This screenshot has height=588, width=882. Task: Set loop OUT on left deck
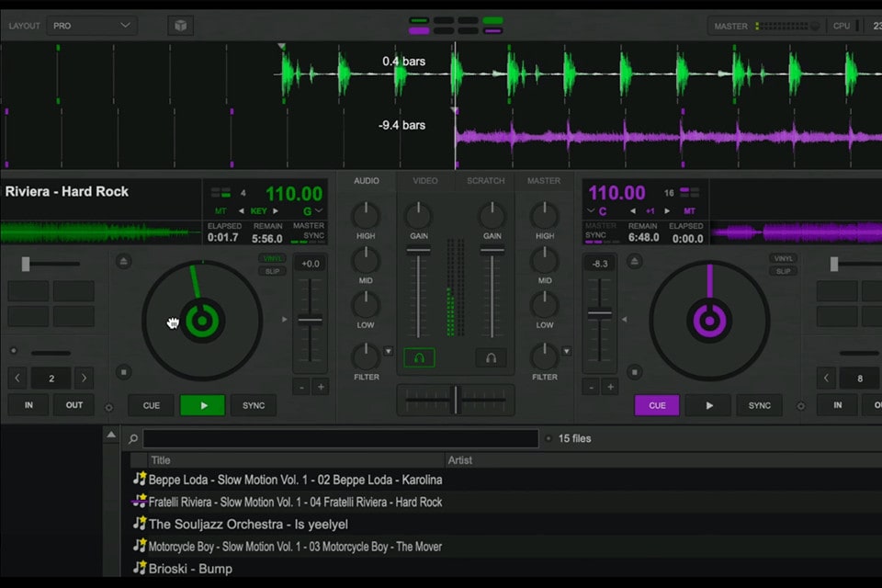tap(74, 405)
